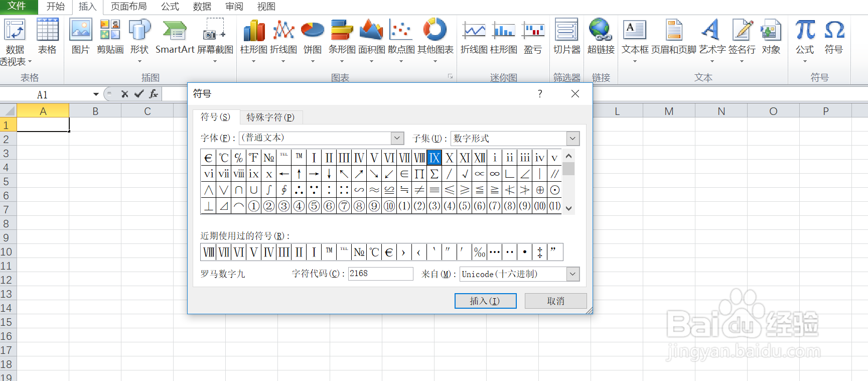The height and width of the screenshot is (381, 868).
Task: Select the € symbol in the main grid
Action: 209,158
